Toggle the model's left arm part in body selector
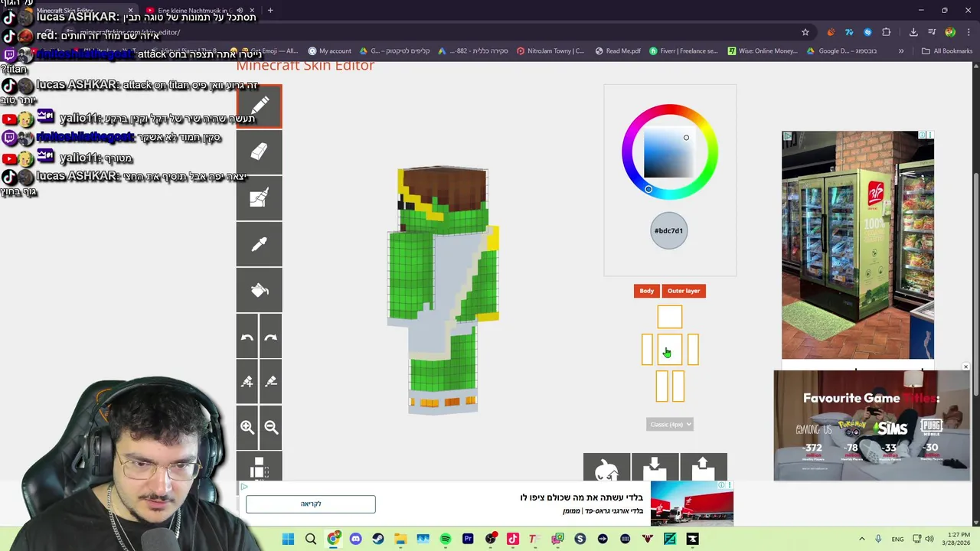The height and width of the screenshot is (551, 980). pos(693,349)
